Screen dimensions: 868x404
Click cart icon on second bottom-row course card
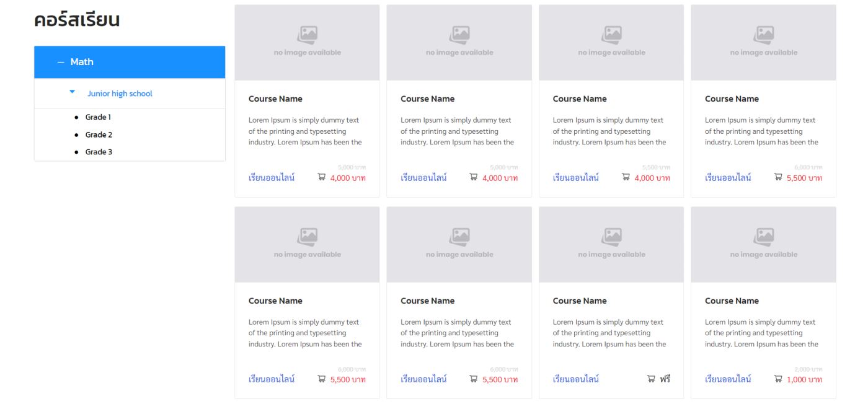474,379
